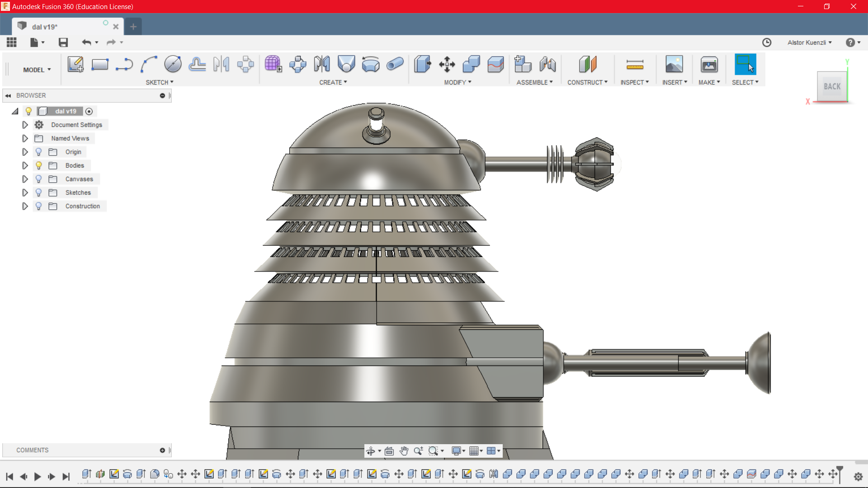Click the Measure inspect tool
The width and height of the screenshot is (868, 488).
coord(635,65)
